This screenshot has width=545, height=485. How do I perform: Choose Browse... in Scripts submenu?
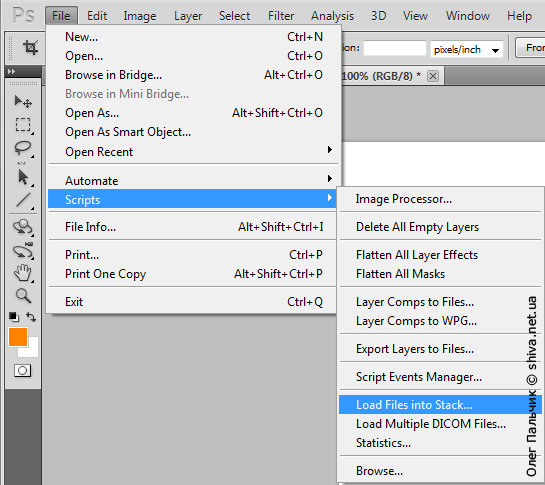[x=440, y=471]
